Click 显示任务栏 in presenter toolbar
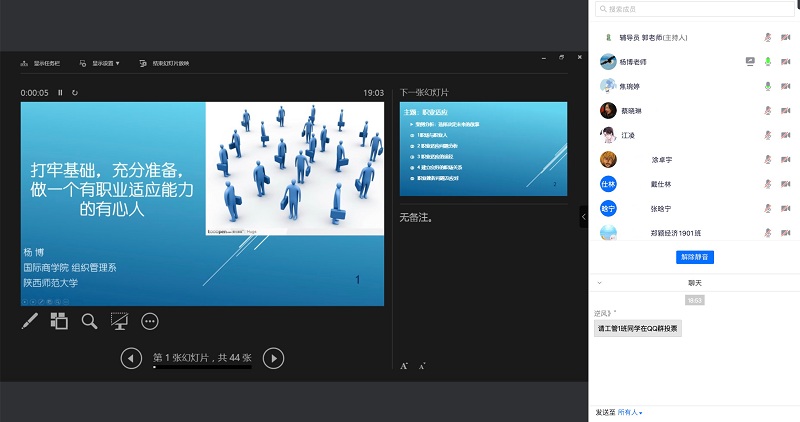This screenshot has height=422, width=800. [x=41, y=63]
